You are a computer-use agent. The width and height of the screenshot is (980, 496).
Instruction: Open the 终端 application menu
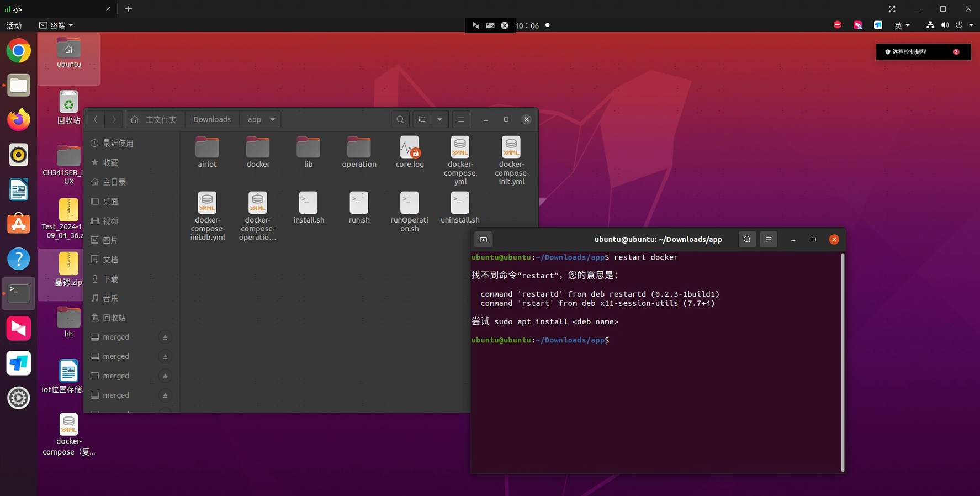(x=56, y=25)
